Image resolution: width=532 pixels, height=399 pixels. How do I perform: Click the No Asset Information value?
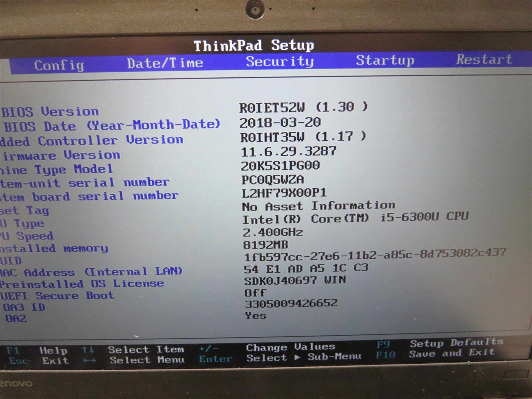[319, 206]
